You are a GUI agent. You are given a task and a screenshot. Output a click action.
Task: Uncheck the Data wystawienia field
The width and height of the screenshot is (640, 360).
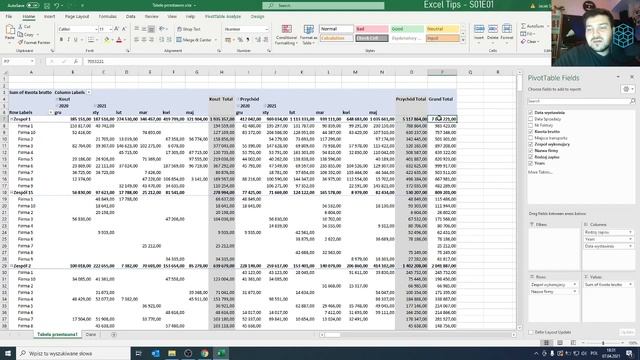pyautogui.click(x=531, y=113)
